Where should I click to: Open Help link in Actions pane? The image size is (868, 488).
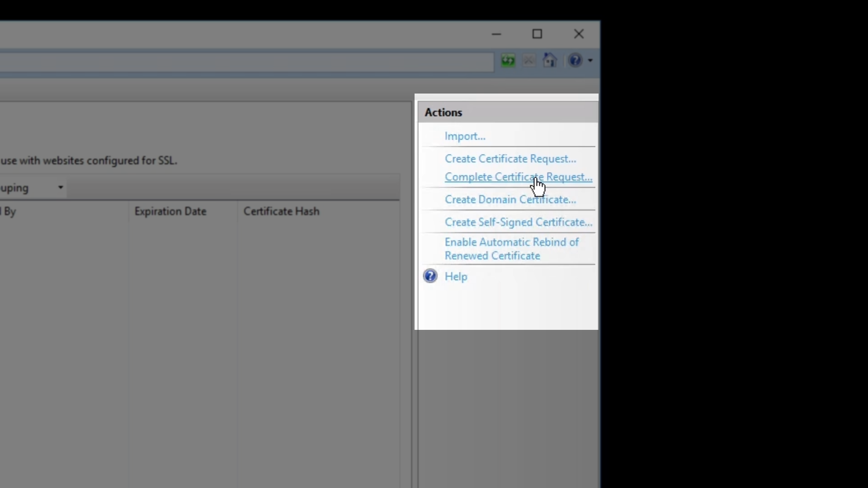pyautogui.click(x=456, y=277)
